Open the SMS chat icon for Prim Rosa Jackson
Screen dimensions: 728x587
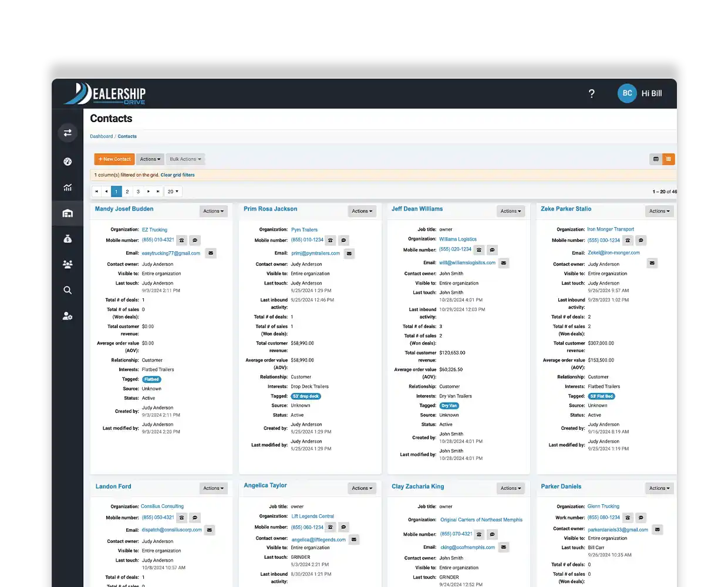[x=343, y=240]
